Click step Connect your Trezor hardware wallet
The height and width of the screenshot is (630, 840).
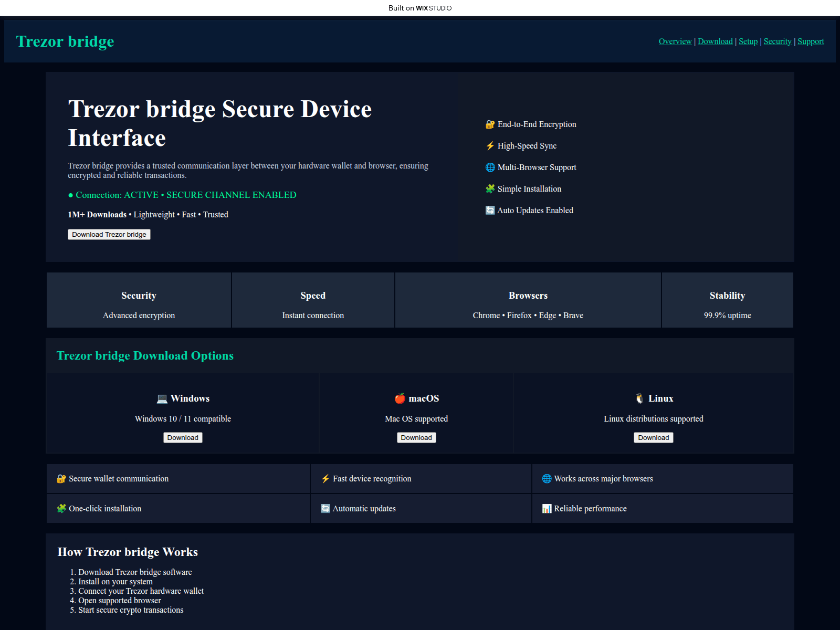coord(141,591)
